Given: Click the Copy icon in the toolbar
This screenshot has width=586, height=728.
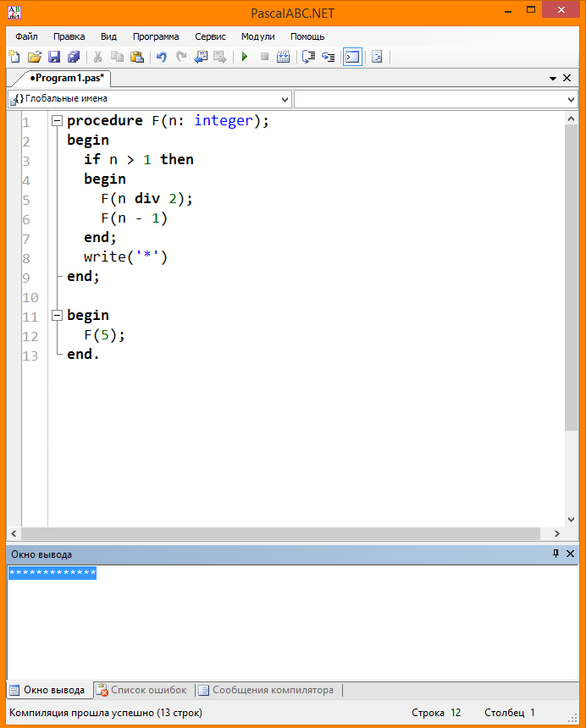Looking at the screenshot, I should (117, 57).
